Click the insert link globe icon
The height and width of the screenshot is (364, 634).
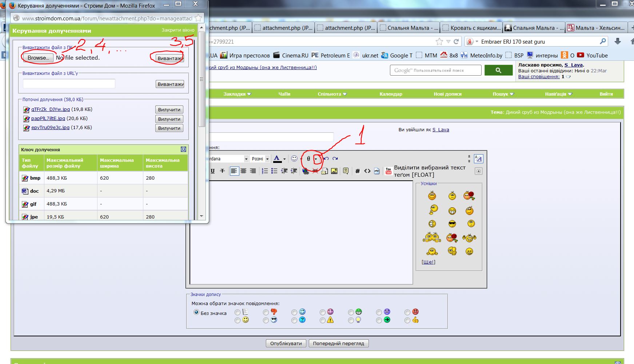tap(306, 171)
